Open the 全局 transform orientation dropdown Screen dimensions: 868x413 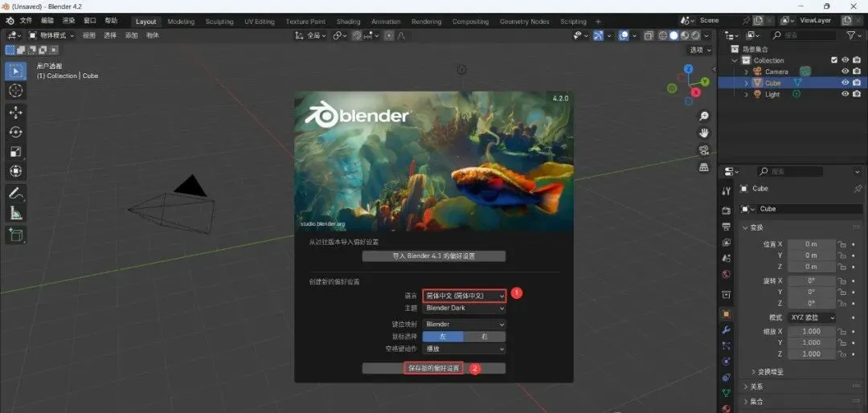tap(312, 35)
